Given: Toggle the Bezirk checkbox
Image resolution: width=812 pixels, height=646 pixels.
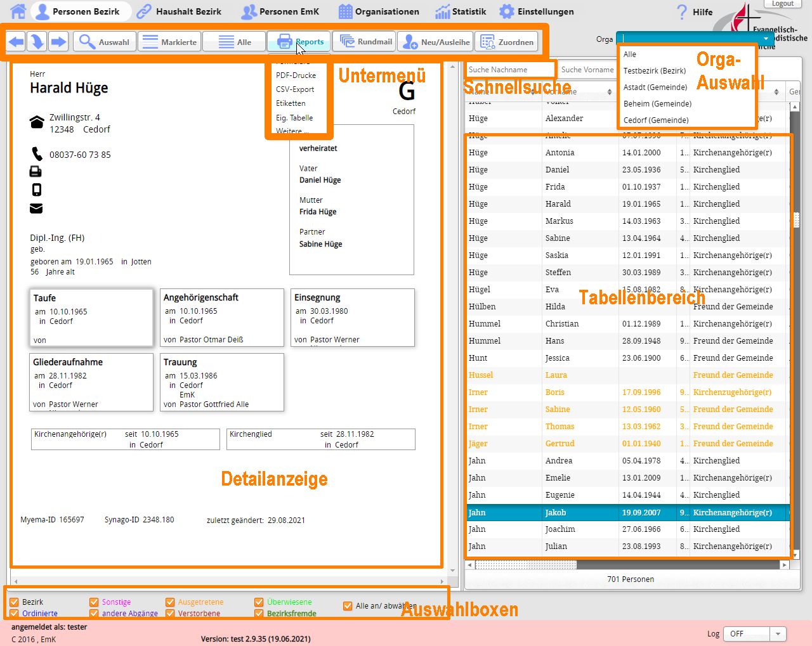Looking at the screenshot, I should [x=14, y=602].
